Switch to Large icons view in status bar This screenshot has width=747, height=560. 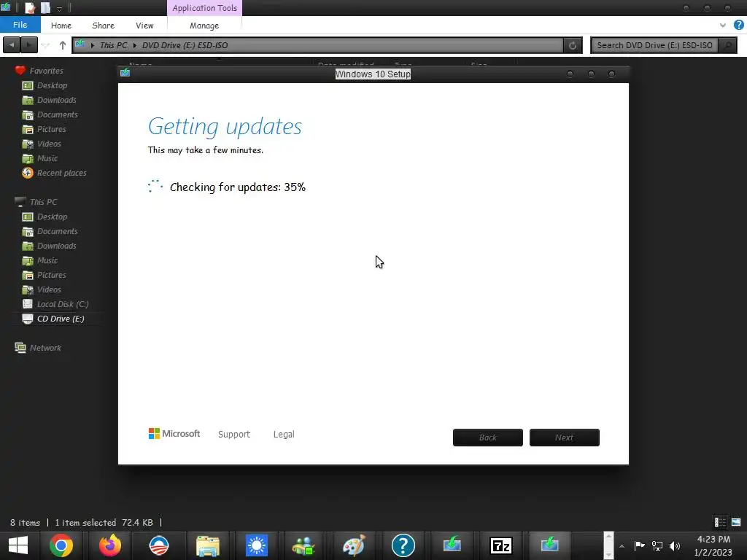pyautogui.click(x=736, y=522)
